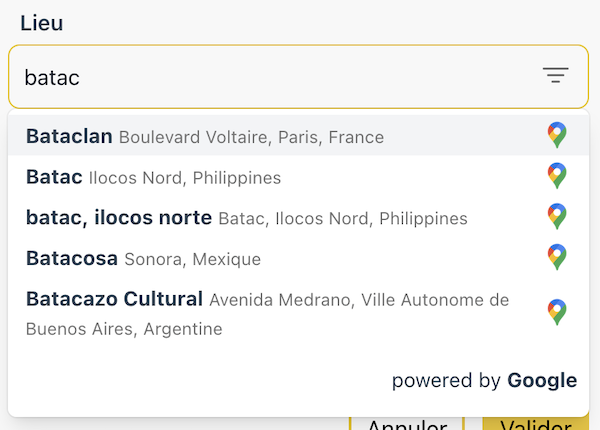This screenshot has height=430, width=600.
Task: Click the bold Bataclan place name
Action: tap(69, 136)
